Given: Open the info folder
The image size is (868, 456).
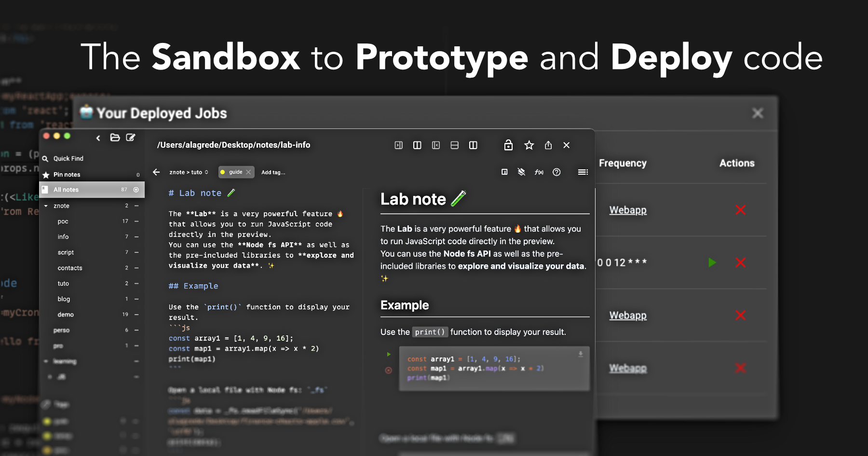Looking at the screenshot, I should (x=63, y=237).
